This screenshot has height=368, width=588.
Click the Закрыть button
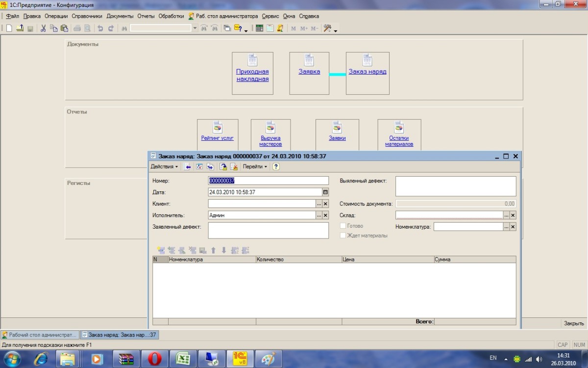tap(573, 323)
